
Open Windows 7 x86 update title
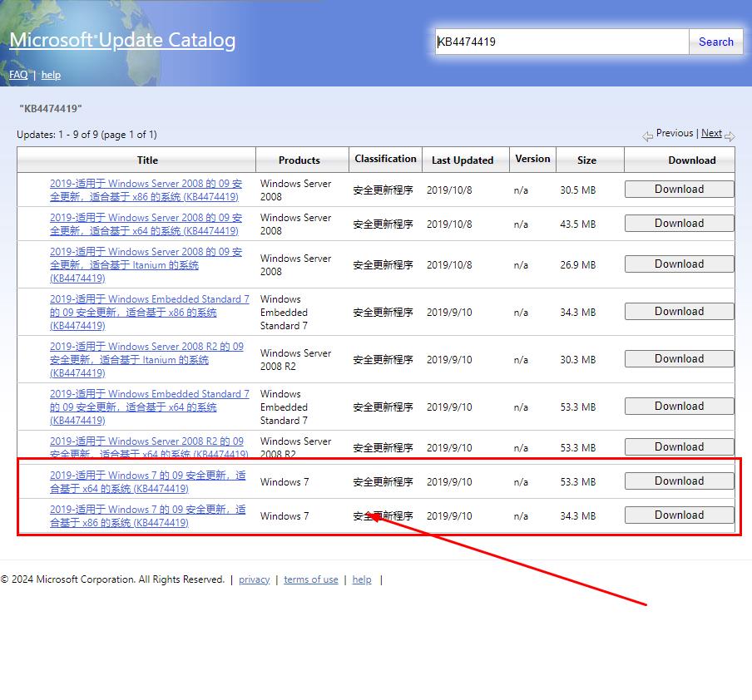(x=148, y=516)
